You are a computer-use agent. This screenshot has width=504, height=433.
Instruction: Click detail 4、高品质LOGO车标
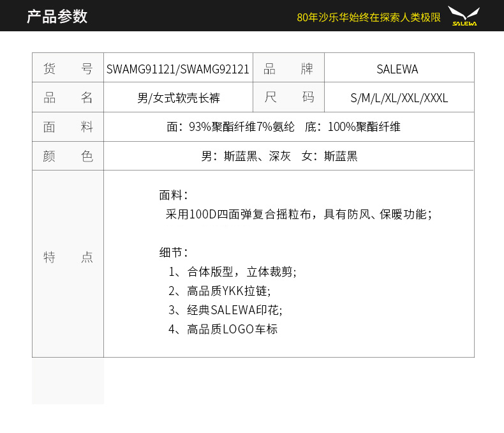[x=223, y=329]
